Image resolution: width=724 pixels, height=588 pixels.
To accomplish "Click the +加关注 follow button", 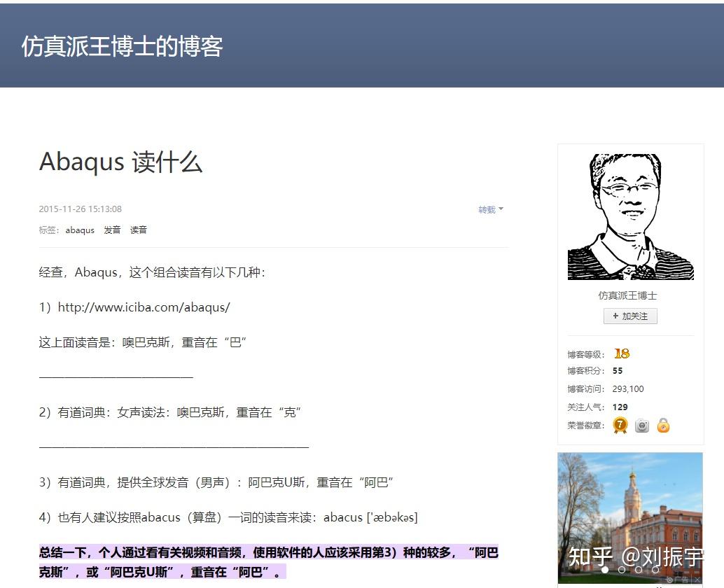I will coord(629,316).
